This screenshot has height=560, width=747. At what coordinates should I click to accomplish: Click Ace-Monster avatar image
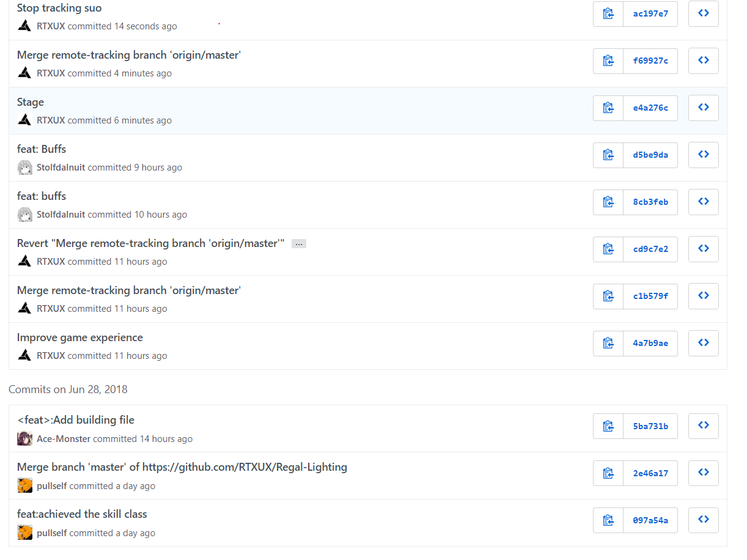click(24, 438)
